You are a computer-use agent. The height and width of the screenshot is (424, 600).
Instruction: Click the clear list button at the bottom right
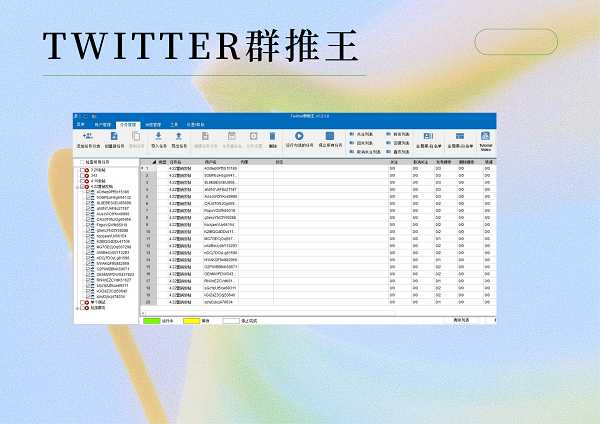coord(461,320)
